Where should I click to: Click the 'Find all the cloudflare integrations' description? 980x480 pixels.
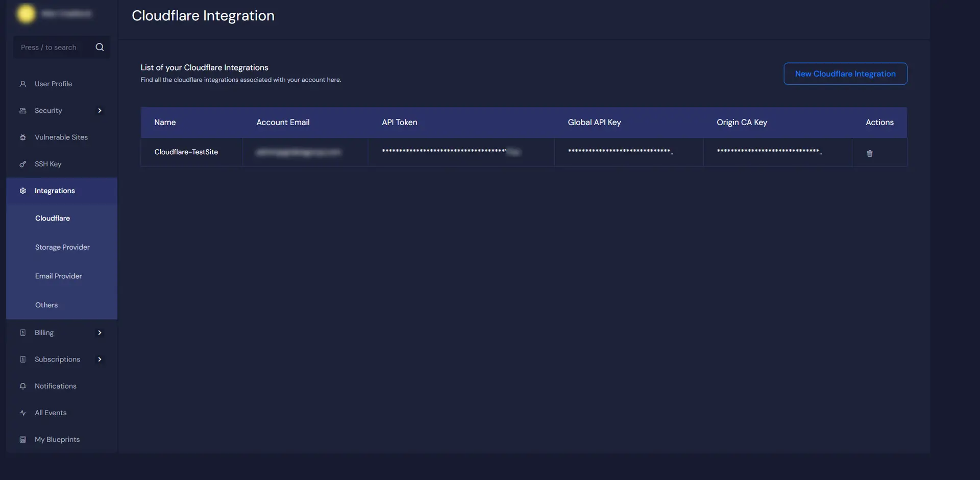point(241,80)
